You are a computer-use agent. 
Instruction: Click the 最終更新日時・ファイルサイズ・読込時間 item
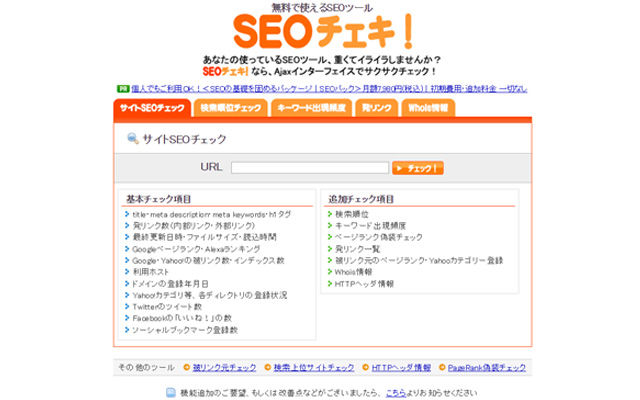[x=204, y=237]
